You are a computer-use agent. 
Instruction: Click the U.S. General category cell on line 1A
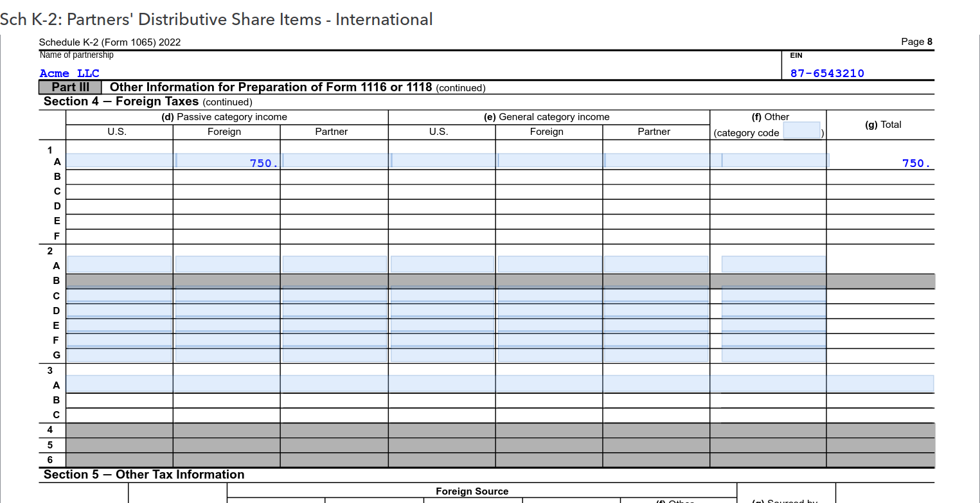[x=441, y=160]
